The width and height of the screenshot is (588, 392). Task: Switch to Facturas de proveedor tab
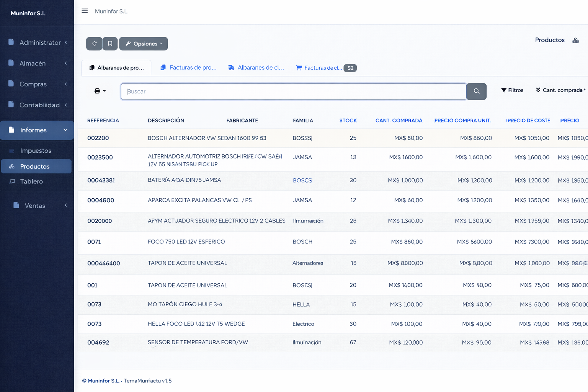[x=189, y=68]
